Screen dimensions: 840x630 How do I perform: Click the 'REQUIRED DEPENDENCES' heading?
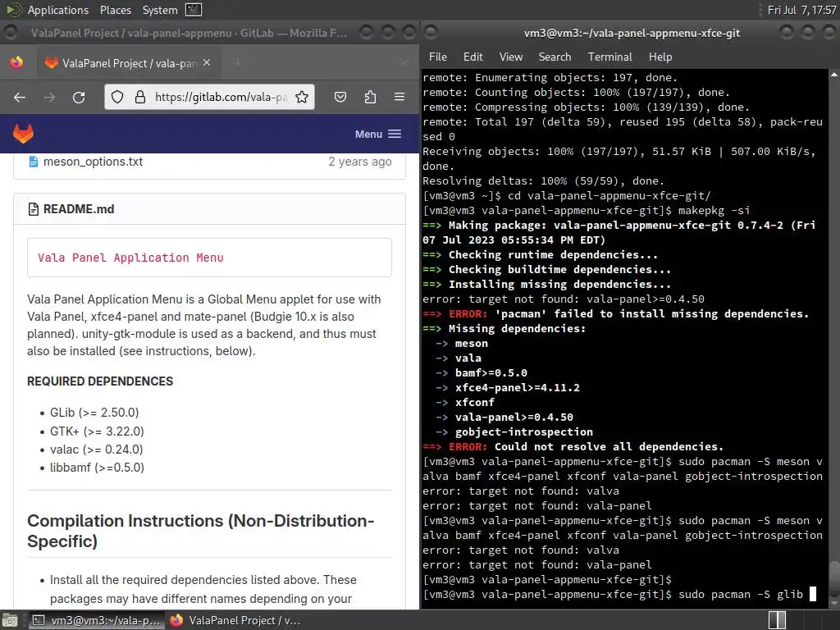(x=100, y=381)
